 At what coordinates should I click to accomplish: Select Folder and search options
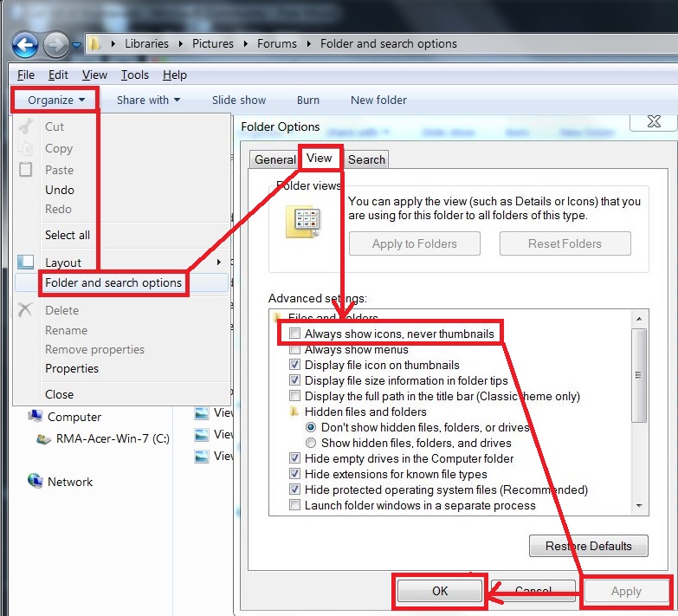coord(113,283)
